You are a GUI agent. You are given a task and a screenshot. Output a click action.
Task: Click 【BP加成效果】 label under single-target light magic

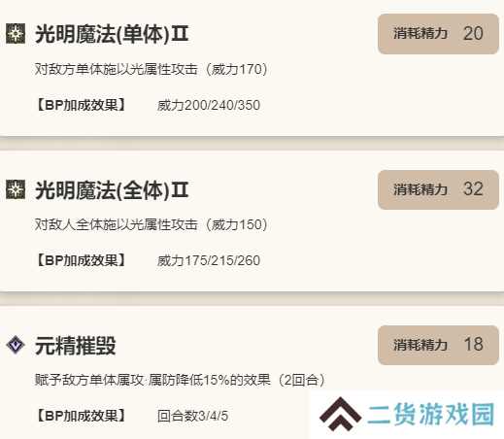click(81, 105)
